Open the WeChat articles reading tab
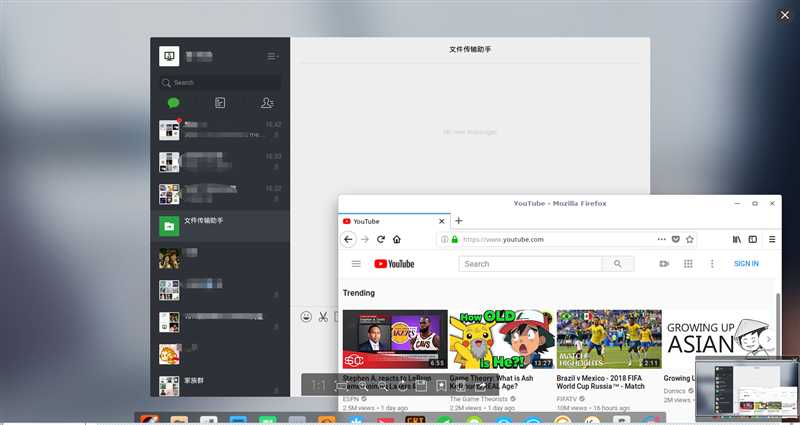 coord(220,103)
